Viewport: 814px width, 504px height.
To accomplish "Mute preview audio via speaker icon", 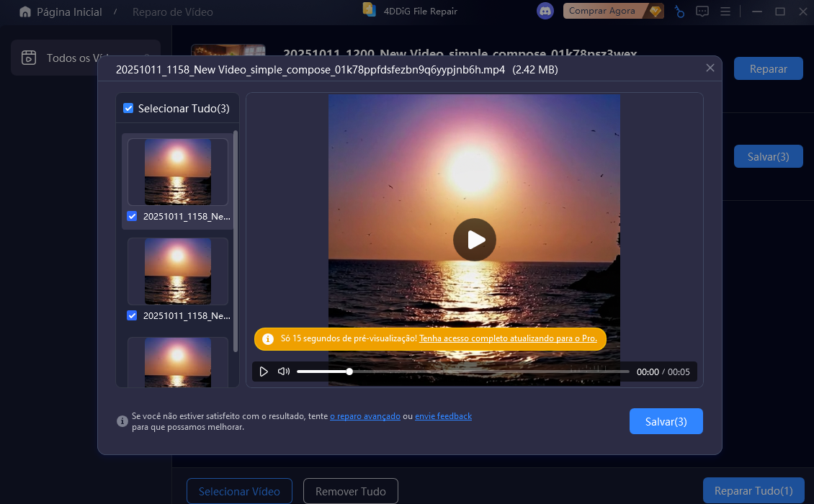I will (283, 371).
